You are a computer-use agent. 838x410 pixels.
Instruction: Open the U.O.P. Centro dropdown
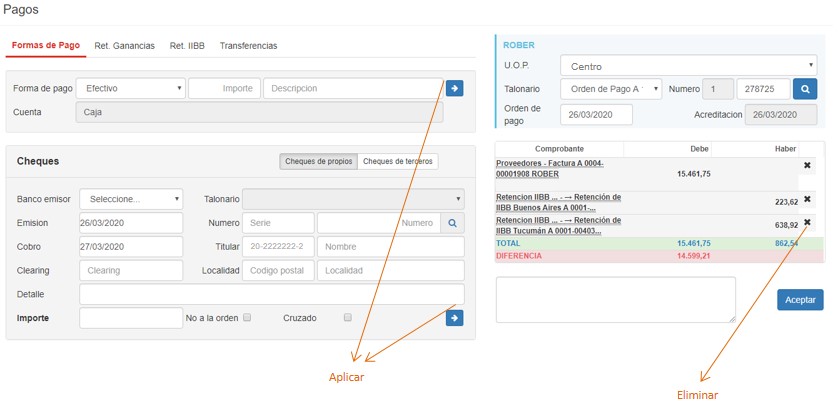688,66
